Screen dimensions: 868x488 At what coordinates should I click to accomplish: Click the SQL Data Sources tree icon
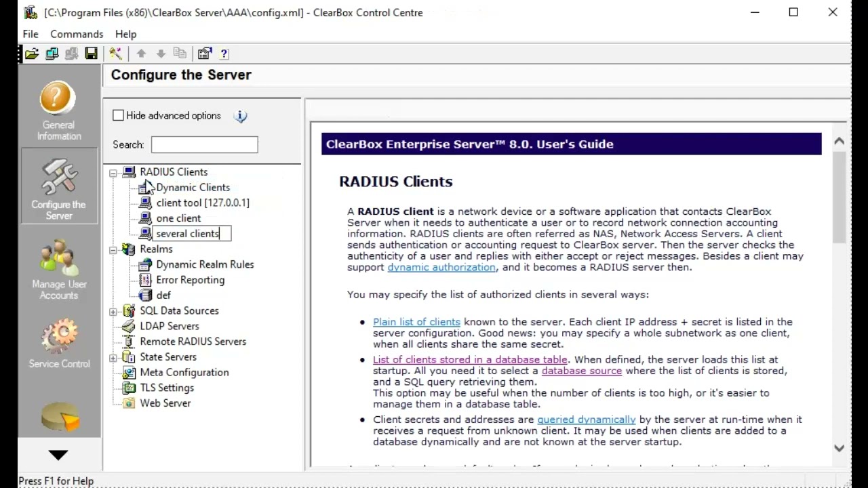pyautogui.click(x=128, y=310)
